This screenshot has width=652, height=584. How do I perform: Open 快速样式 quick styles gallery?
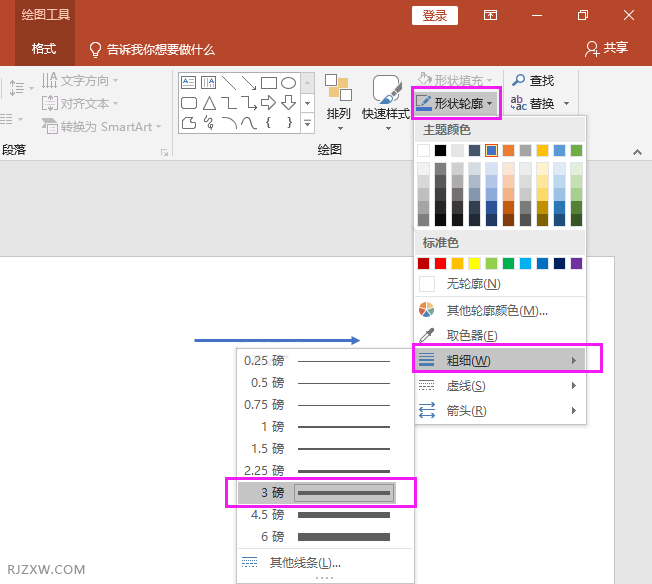[386, 92]
